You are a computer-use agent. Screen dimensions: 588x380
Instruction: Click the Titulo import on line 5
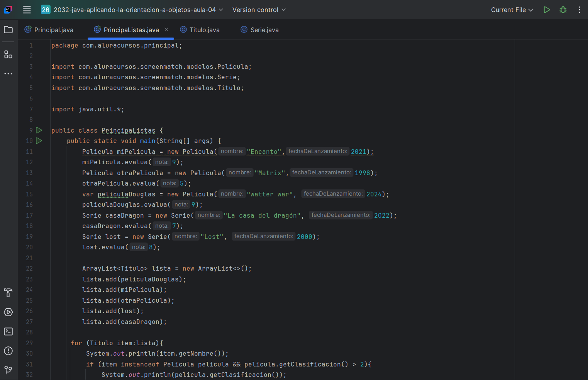(147, 88)
